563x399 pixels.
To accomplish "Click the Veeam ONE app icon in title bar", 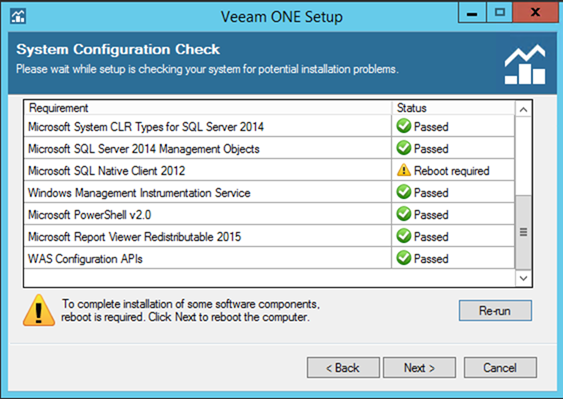I will (18, 16).
